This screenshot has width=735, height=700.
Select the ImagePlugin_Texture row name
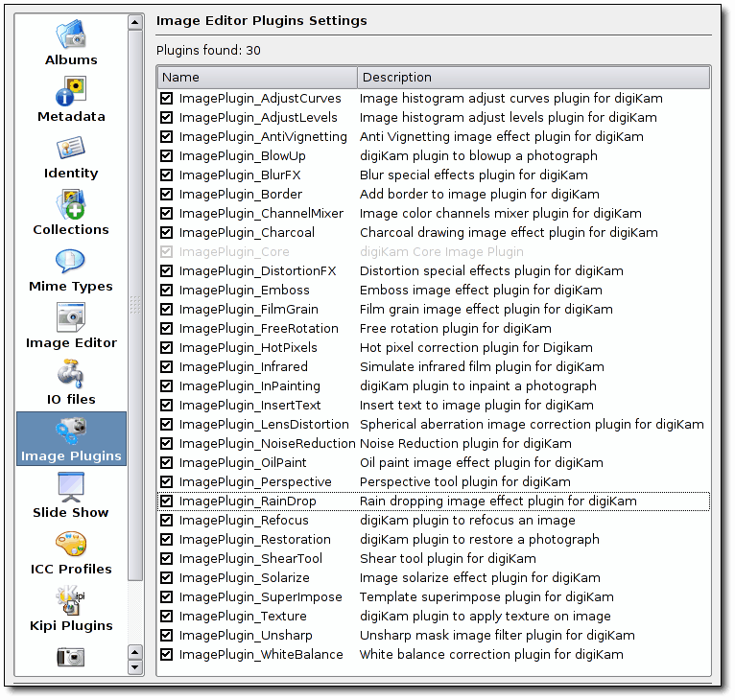pos(243,617)
